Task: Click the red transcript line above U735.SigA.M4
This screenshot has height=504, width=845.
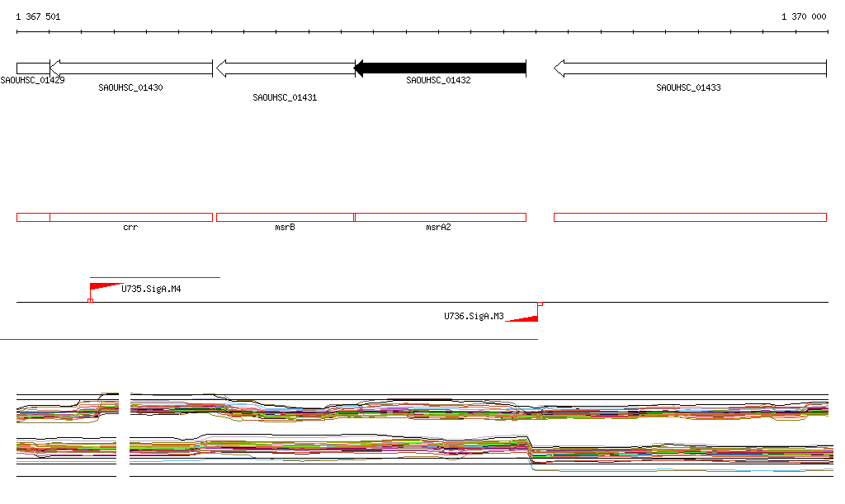Action: (155, 277)
